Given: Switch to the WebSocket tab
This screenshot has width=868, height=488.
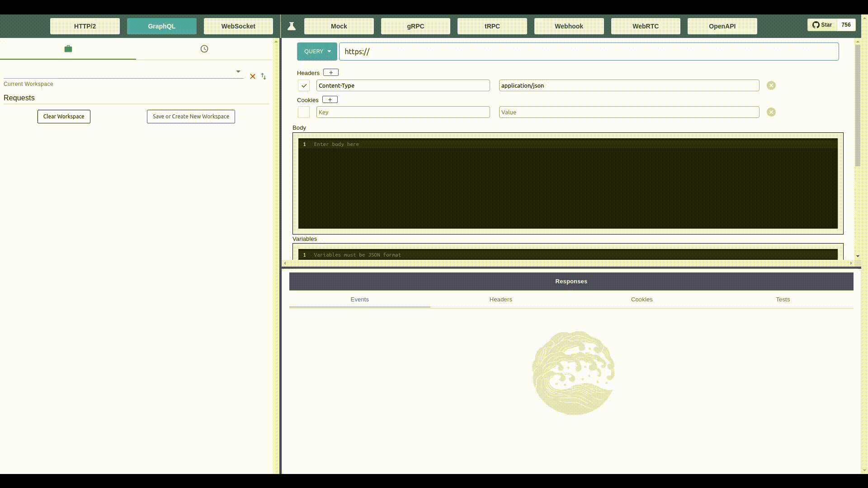Looking at the screenshot, I should tap(238, 26).
